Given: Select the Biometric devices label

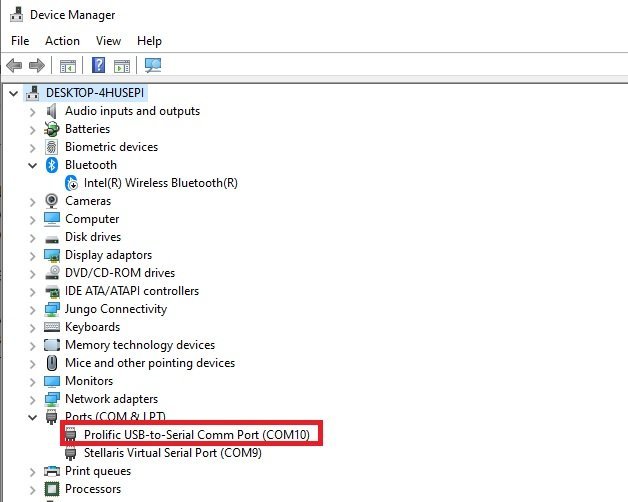Looking at the screenshot, I should click(x=111, y=147).
